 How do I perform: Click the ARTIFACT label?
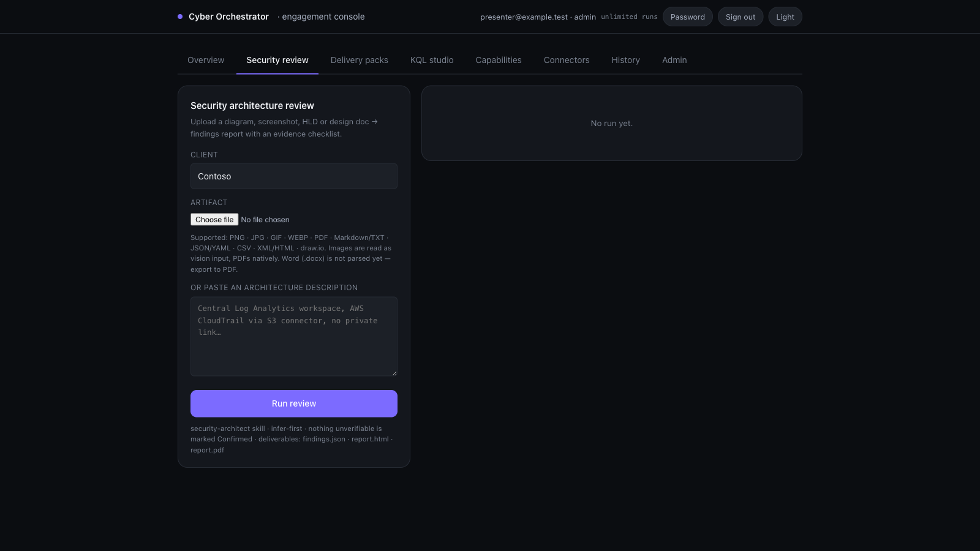click(209, 203)
